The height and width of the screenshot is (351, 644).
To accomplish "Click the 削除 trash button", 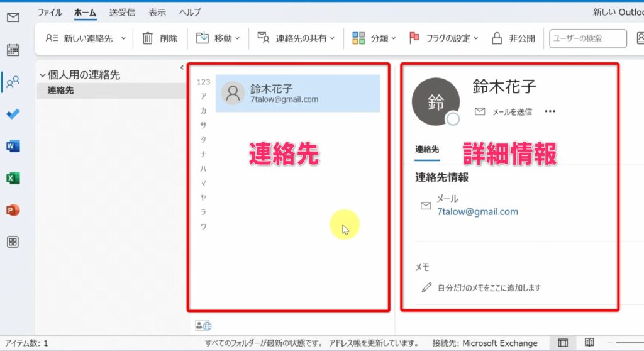I will (x=160, y=38).
